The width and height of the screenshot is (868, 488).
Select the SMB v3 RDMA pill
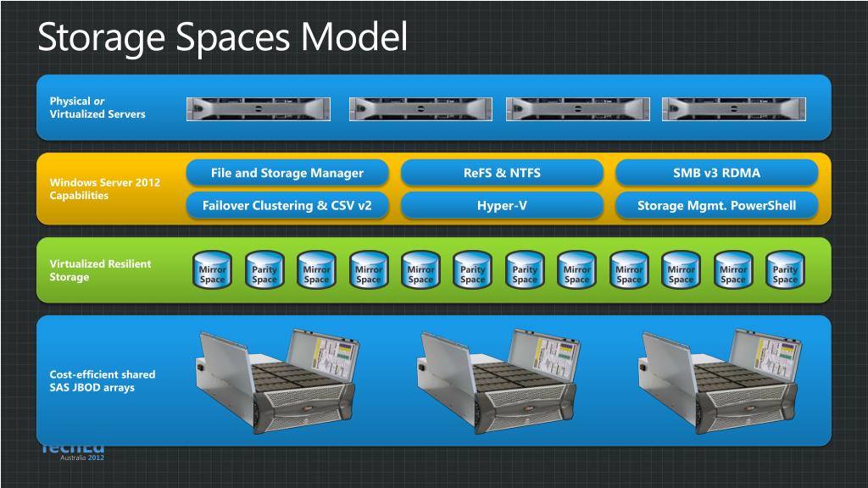point(717,173)
